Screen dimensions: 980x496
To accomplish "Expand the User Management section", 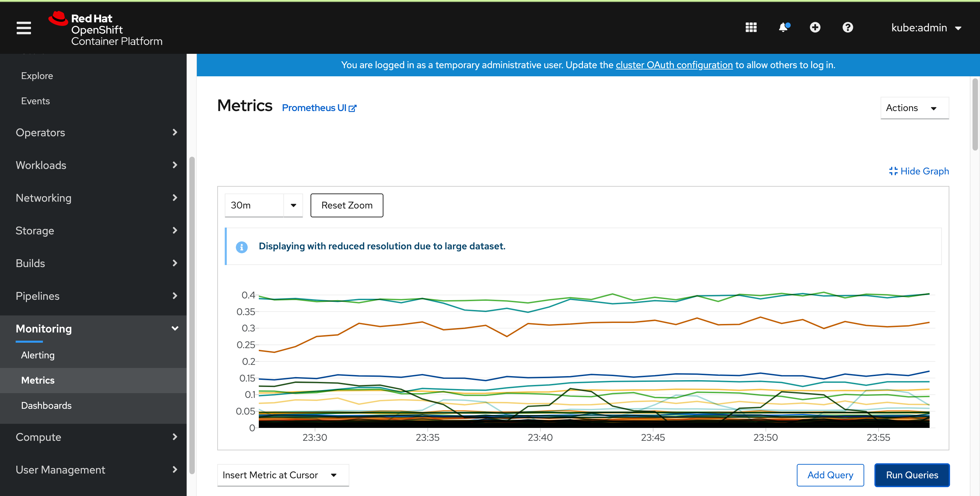I will point(93,470).
